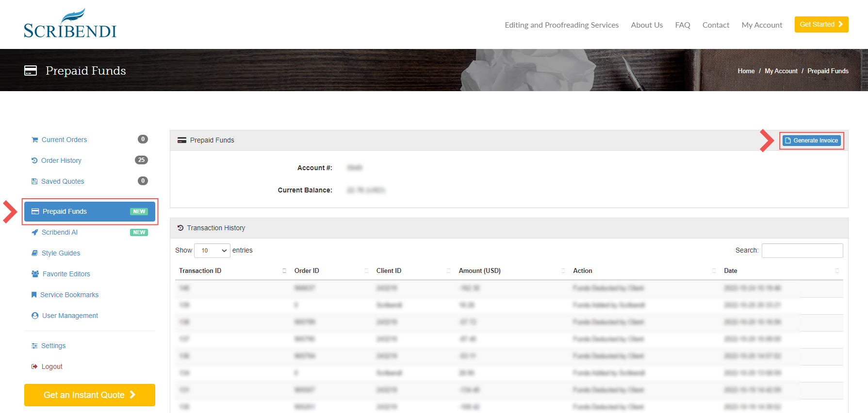
Task: Open the About Us menu item
Action: pos(647,25)
